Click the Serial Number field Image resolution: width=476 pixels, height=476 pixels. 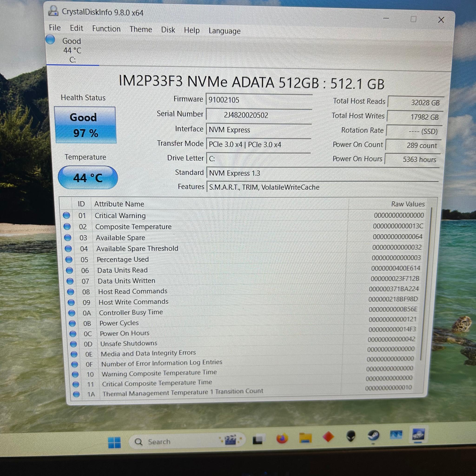(259, 115)
